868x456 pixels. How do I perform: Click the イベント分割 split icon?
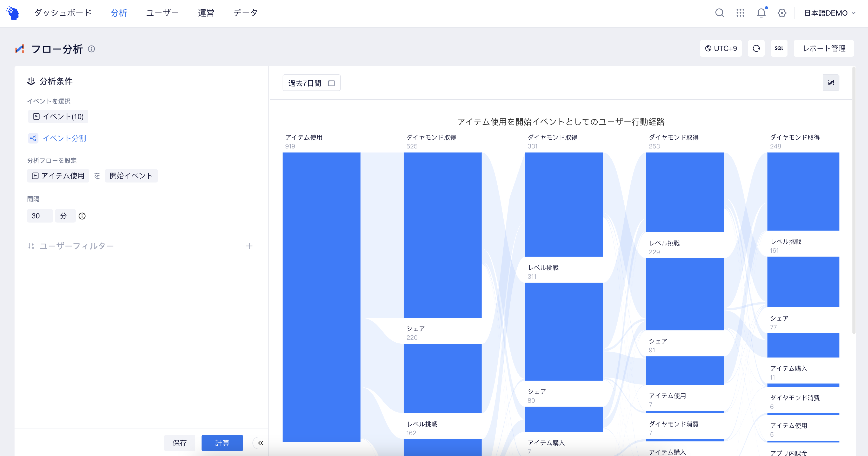coord(33,138)
